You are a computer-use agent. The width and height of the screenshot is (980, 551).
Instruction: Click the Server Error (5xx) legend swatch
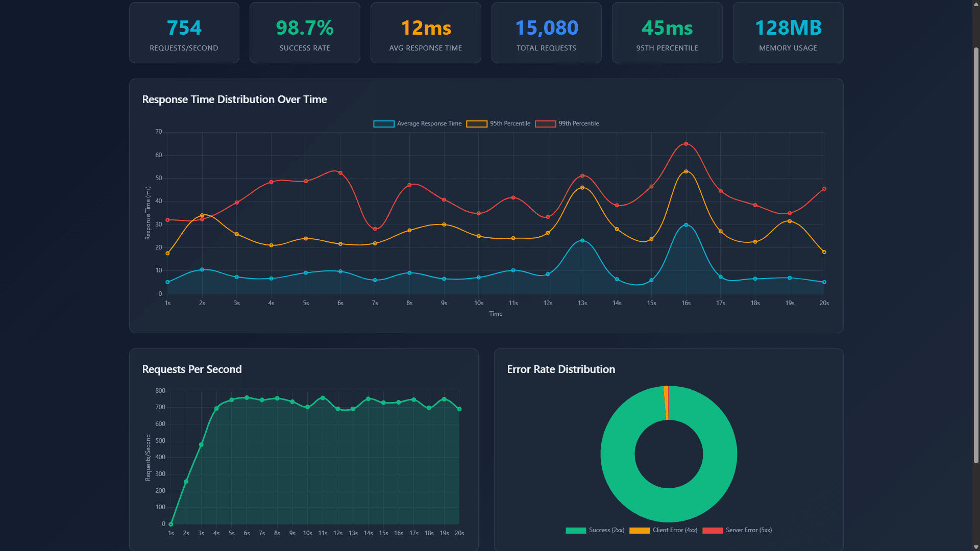pyautogui.click(x=713, y=530)
